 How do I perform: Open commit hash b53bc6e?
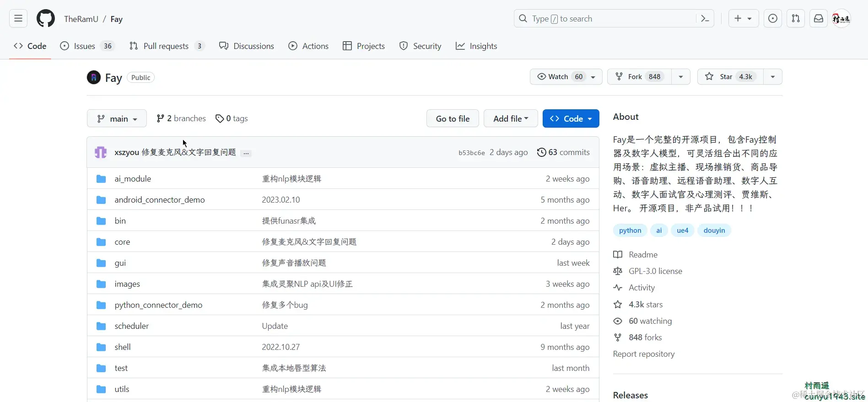click(x=472, y=153)
